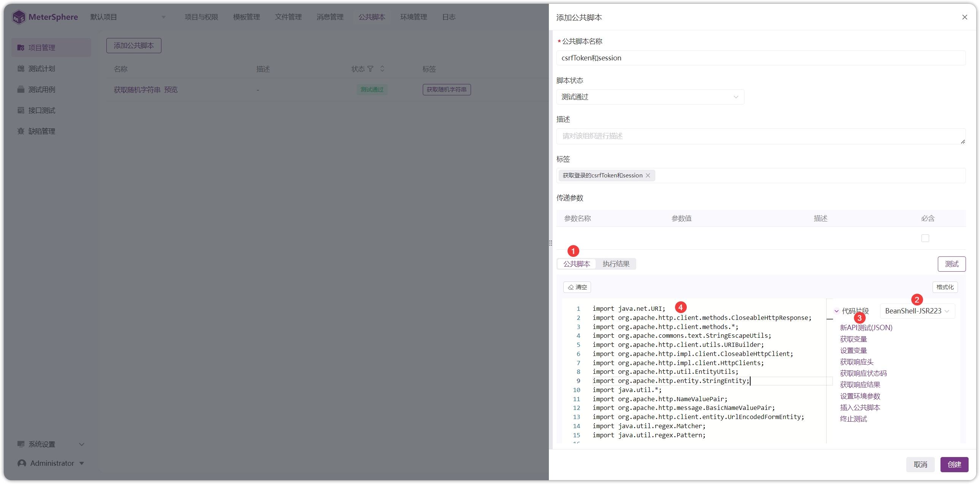The image size is (980, 484).
Task: Close the 添加公共脚本 drawer
Action: point(964,17)
